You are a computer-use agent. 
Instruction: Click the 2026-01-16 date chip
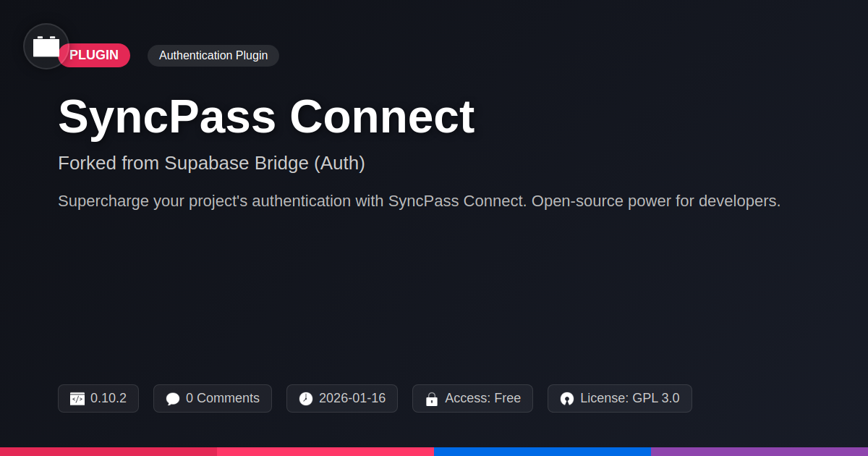click(x=342, y=399)
